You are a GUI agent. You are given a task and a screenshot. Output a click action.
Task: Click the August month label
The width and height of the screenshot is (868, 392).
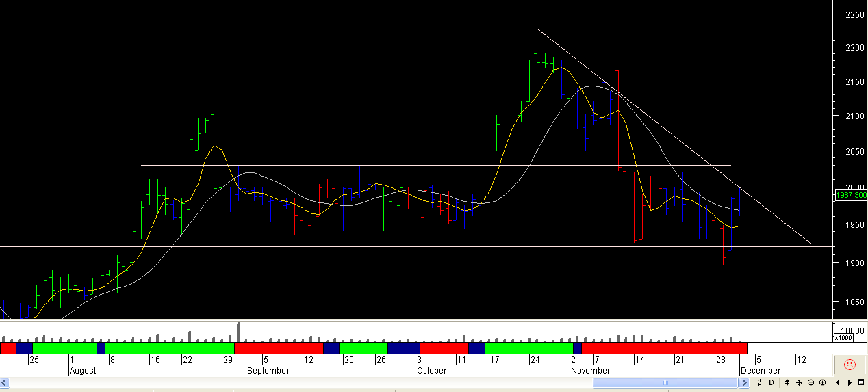(x=83, y=371)
